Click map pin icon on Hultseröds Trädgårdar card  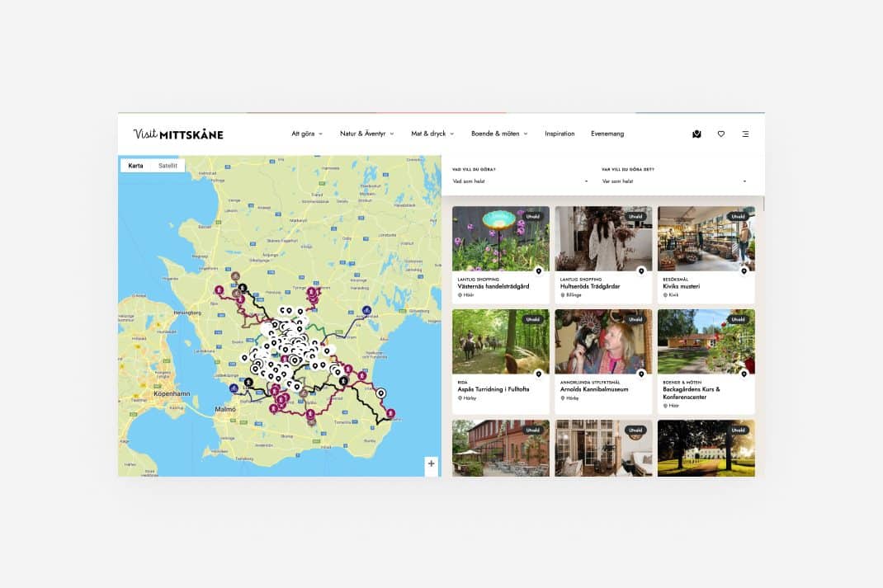[x=641, y=271]
